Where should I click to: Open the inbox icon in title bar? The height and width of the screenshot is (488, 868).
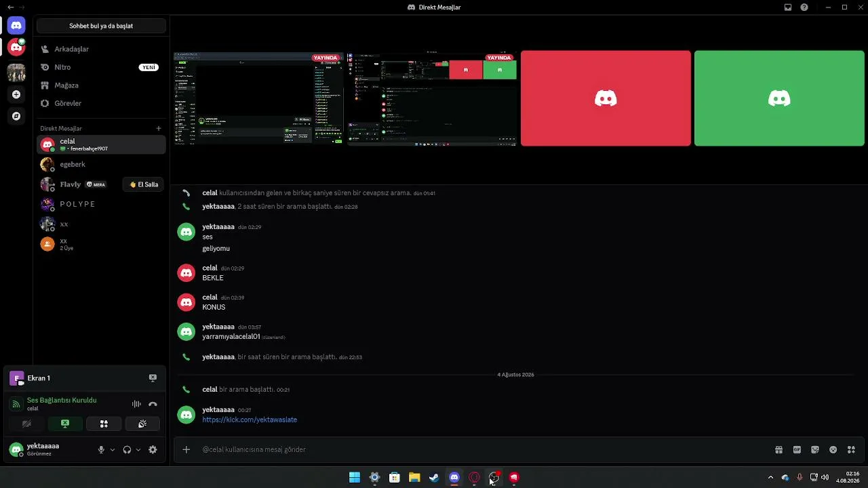[x=788, y=7]
